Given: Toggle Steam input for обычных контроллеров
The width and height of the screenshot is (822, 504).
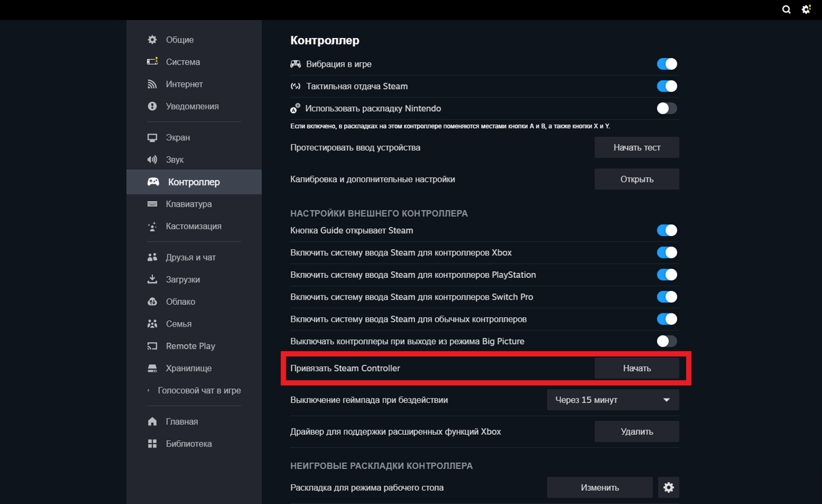Looking at the screenshot, I should pos(667,319).
